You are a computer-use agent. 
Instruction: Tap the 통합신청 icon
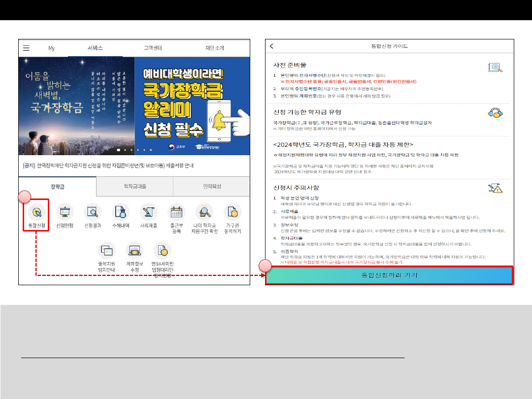[37, 212]
